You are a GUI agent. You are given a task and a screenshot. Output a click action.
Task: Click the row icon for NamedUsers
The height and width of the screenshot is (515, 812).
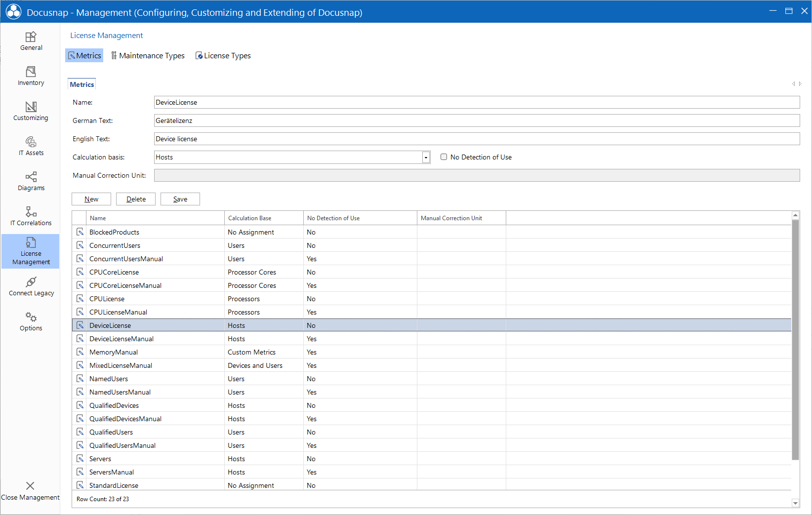click(x=80, y=378)
